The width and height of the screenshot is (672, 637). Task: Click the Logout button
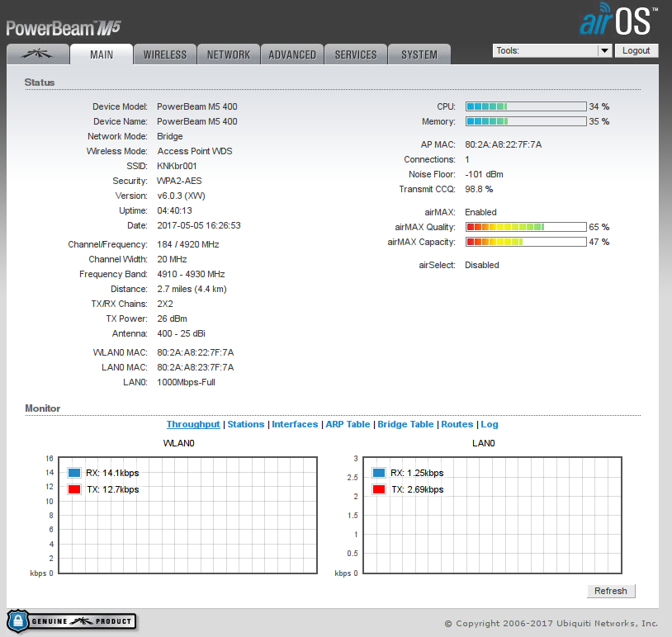pyautogui.click(x=637, y=50)
